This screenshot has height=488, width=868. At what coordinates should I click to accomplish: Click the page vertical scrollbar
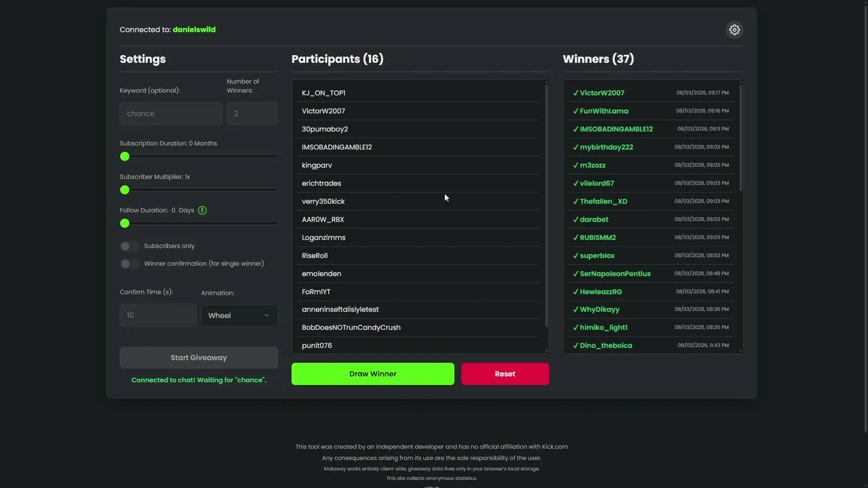pos(865,217)
